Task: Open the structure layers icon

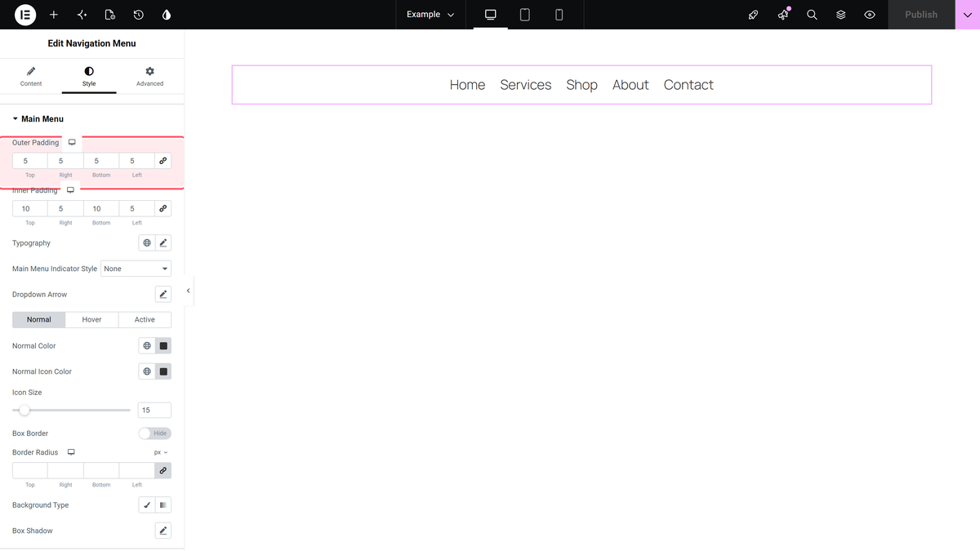Action: tap(841, 15)
